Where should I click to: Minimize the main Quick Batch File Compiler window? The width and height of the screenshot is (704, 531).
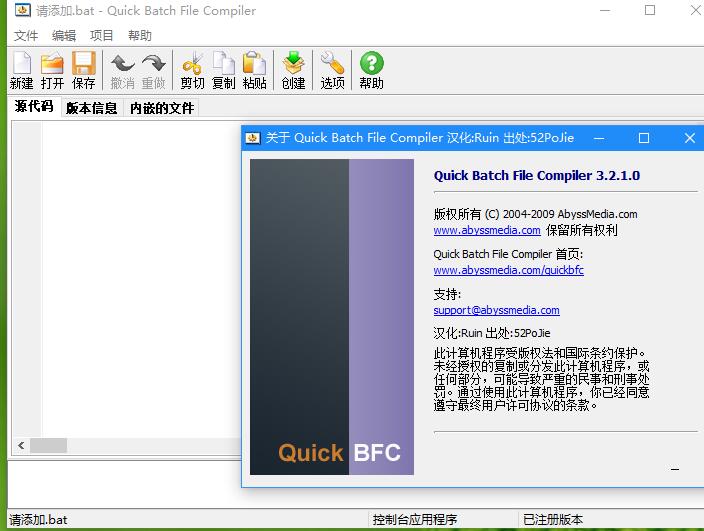click(605, 10)
